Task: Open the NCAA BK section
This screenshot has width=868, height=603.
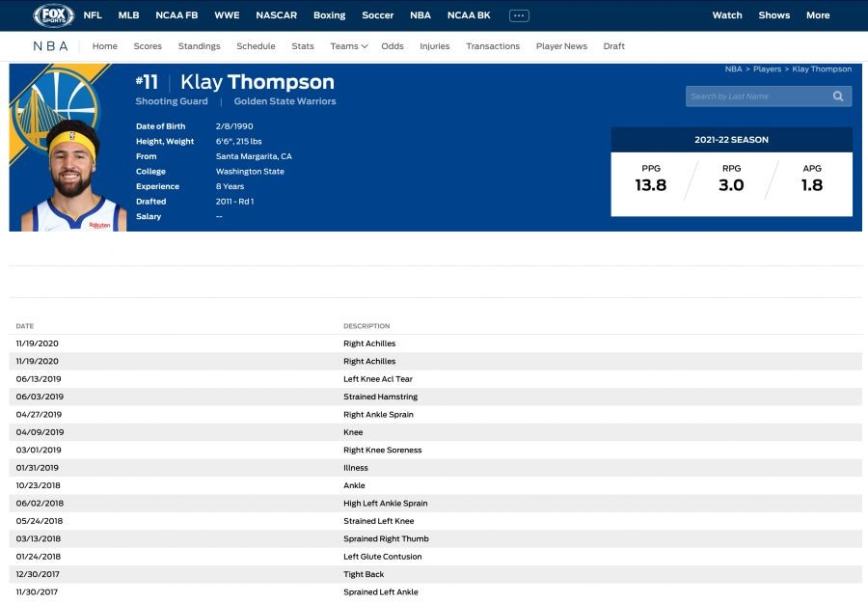Action: (469, 15)
